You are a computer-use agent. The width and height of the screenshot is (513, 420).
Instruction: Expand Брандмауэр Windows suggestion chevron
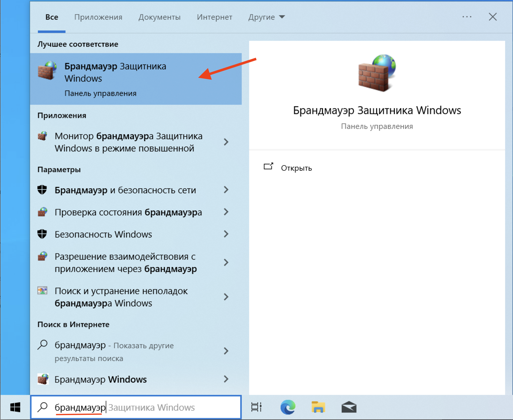click(x=226, y=379)
